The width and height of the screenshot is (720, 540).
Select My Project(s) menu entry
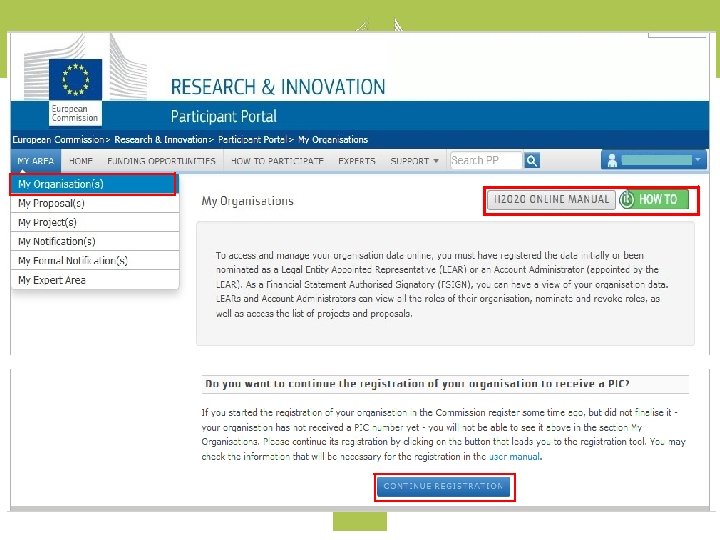[95, 222]
